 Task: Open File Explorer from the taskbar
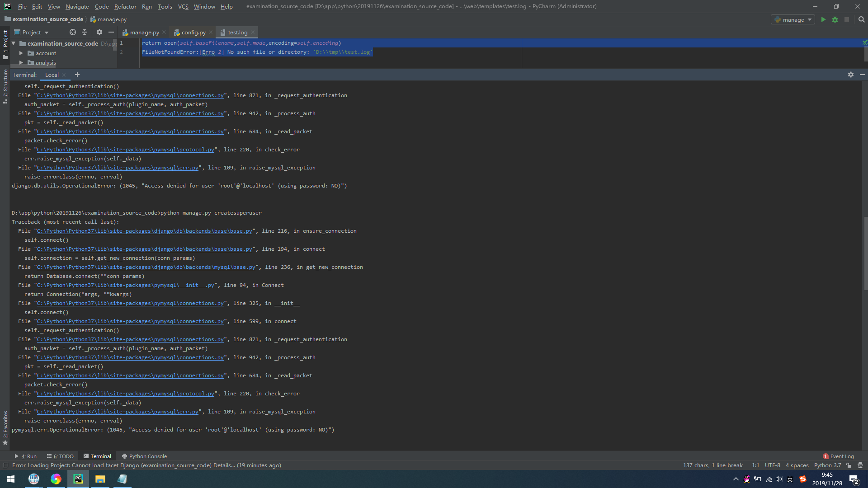coord(100,479)
